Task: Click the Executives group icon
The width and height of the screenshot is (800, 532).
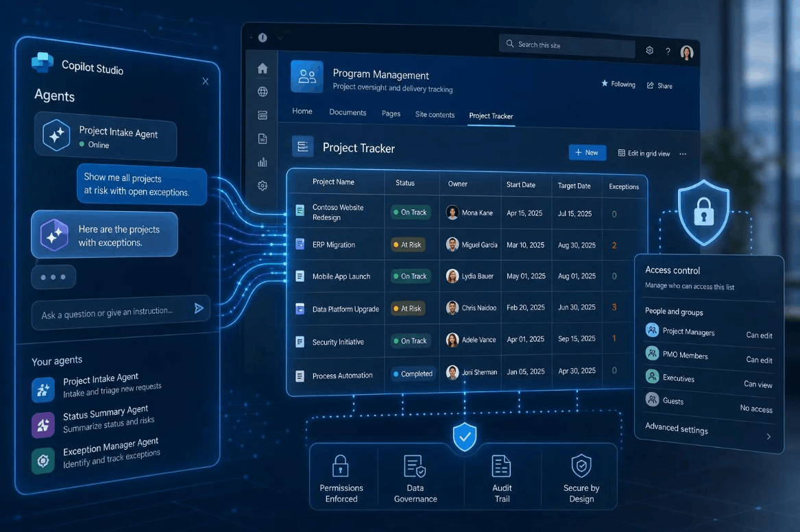Action: (x=652, y=376)
